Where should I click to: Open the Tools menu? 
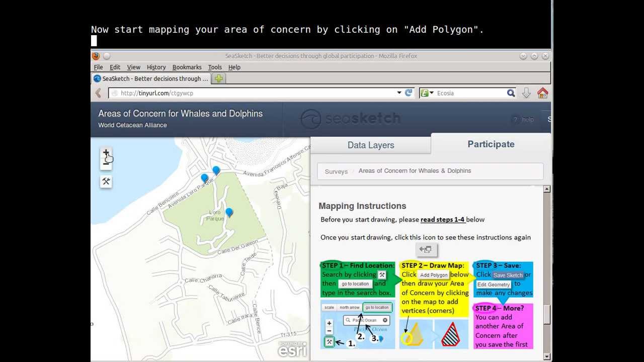click(x=215, y=67)
